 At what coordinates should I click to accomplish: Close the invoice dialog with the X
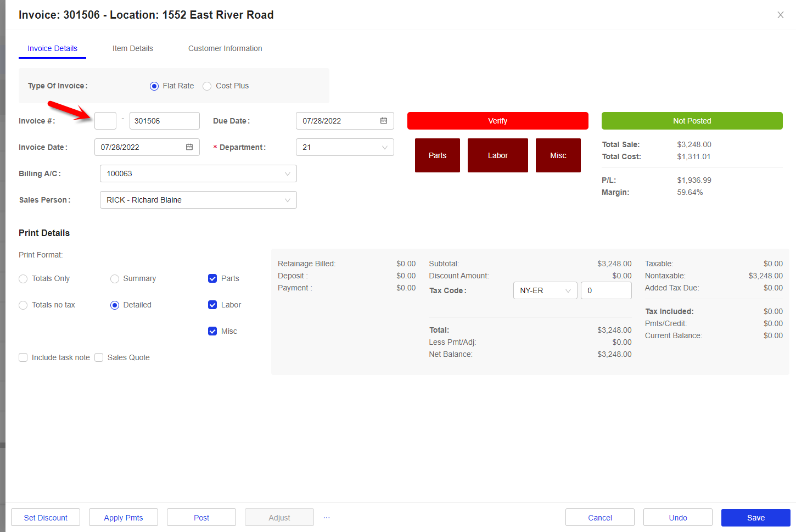[781, 15]
